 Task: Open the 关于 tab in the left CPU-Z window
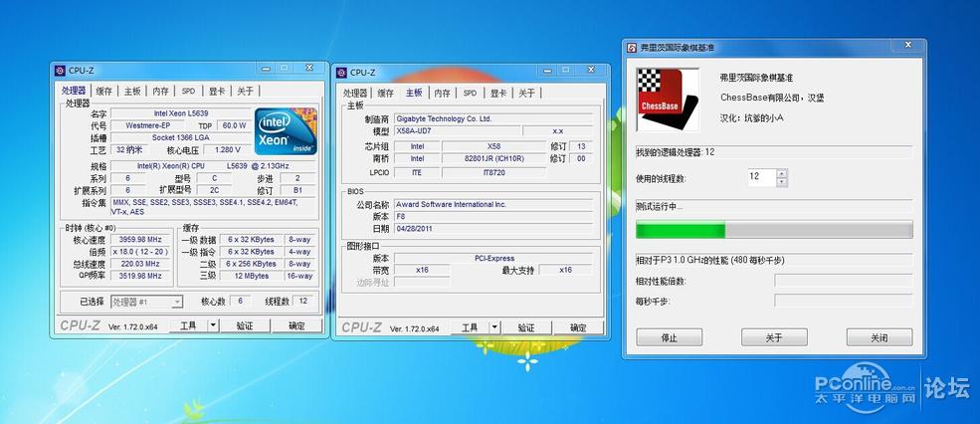(245, 91)
